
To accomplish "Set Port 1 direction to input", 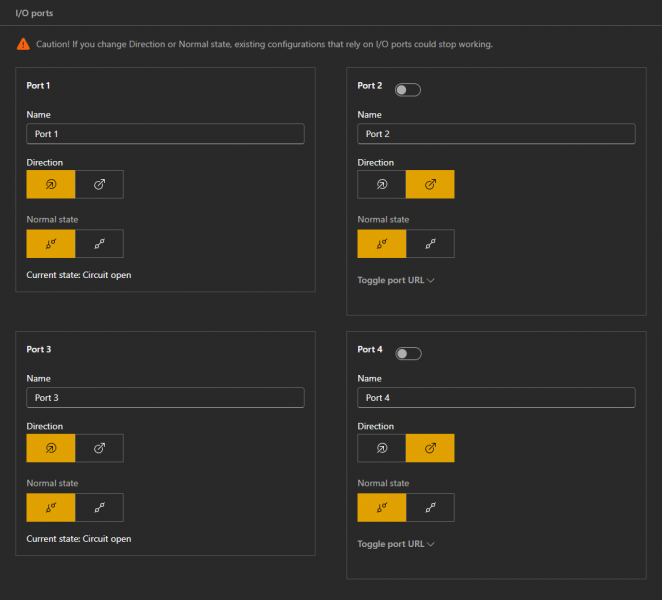I will [51, 185].
